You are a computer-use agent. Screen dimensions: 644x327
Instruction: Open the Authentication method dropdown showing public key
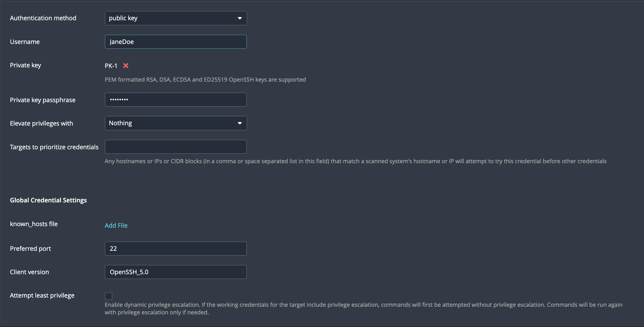click(x=176, y=18)
